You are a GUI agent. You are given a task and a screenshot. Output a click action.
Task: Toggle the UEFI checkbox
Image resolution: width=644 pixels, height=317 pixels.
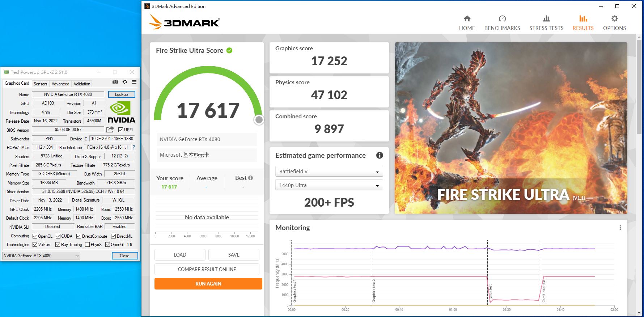121,130
